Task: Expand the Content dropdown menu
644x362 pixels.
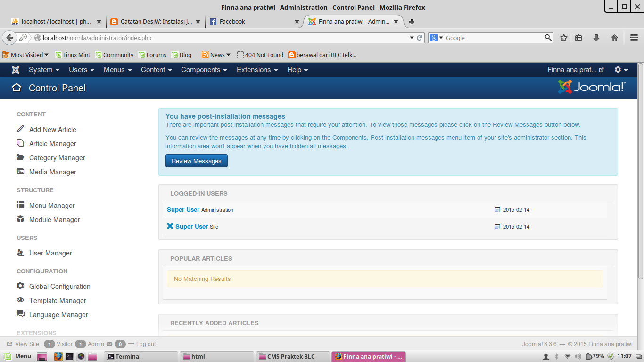Action: (x=157, y=70)
